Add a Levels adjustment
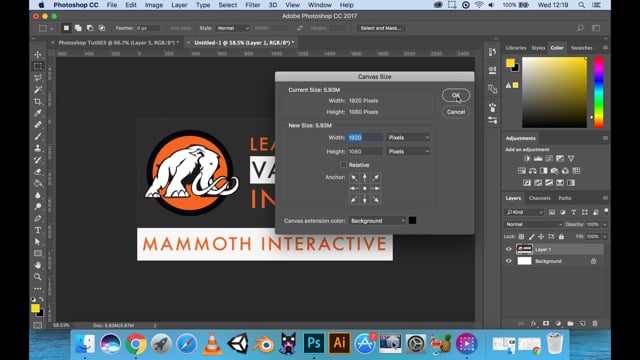640x360 pixels. point(538,158)
